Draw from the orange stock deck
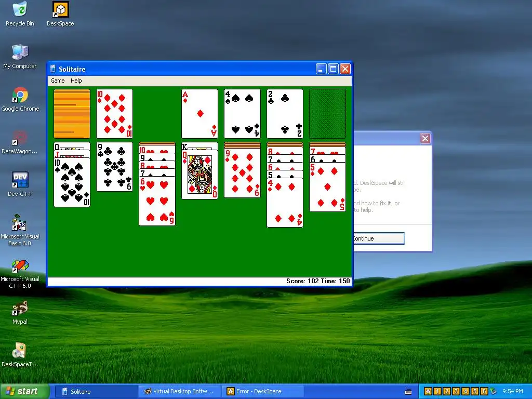 (x=72, y=114)
